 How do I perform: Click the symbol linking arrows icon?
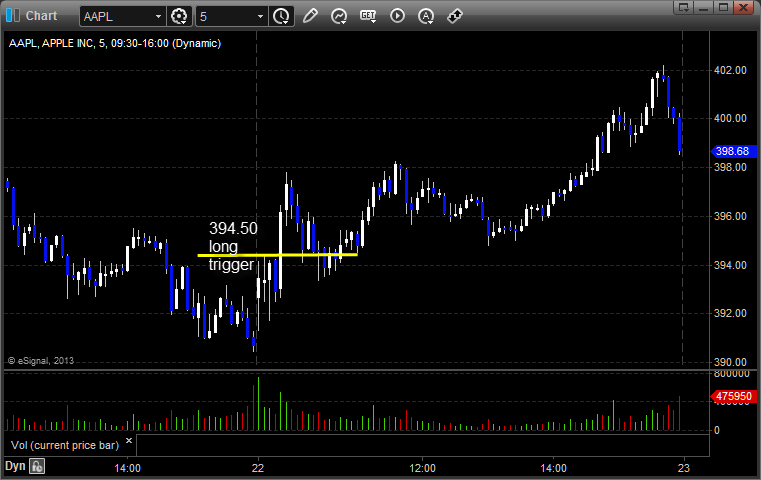pos(455,16)
